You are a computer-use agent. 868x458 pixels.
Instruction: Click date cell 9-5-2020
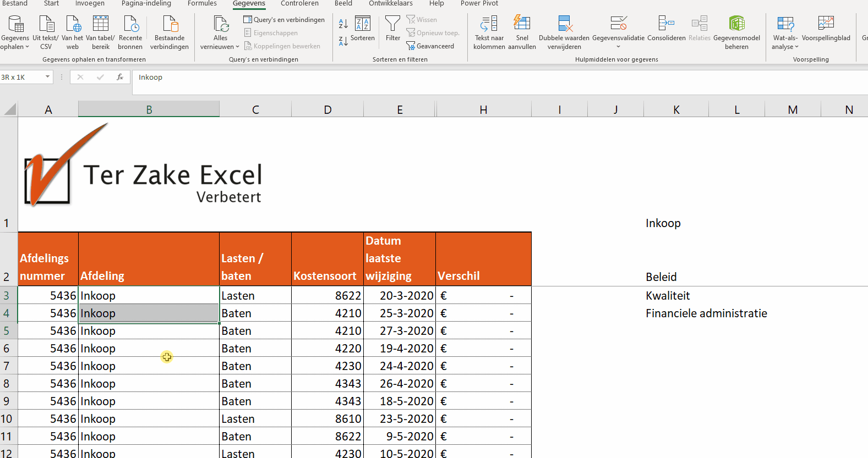[x=400, y=437]
